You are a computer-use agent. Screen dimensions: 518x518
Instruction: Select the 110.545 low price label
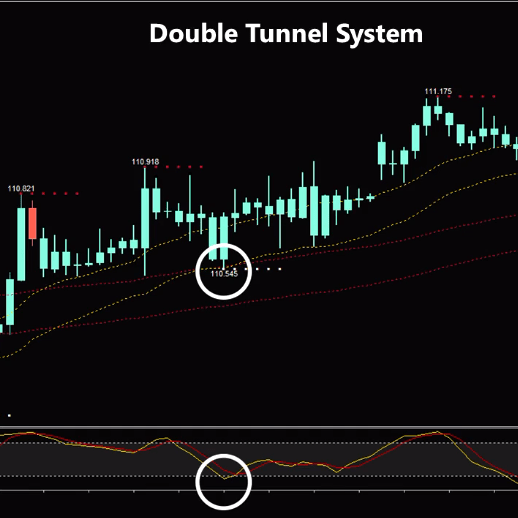(x=224, y=274)
